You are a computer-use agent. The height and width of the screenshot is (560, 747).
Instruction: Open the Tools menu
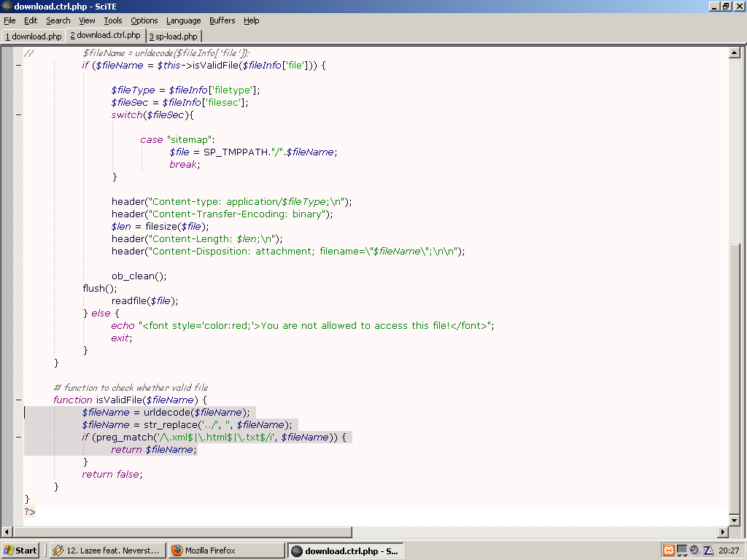click(x=113, y=20)
